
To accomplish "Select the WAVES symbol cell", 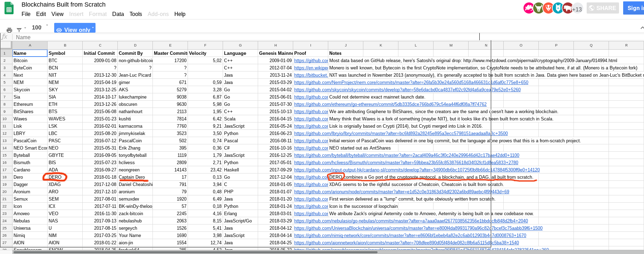I will (65, 119).
